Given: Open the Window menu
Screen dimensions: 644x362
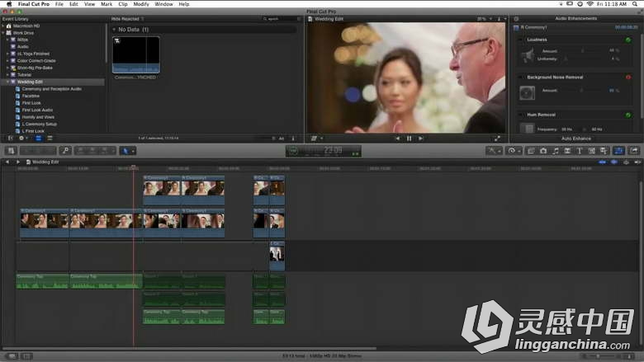Looking at the screenshot, I should point(163,4).
